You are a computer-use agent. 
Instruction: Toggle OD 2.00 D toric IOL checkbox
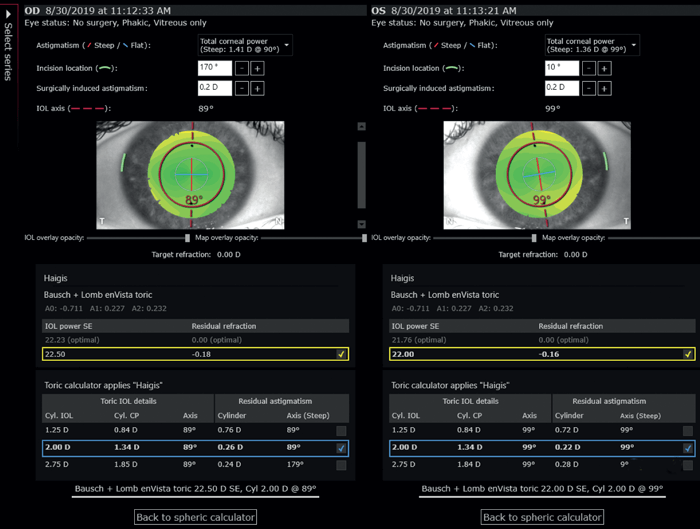tap(341, 448)
